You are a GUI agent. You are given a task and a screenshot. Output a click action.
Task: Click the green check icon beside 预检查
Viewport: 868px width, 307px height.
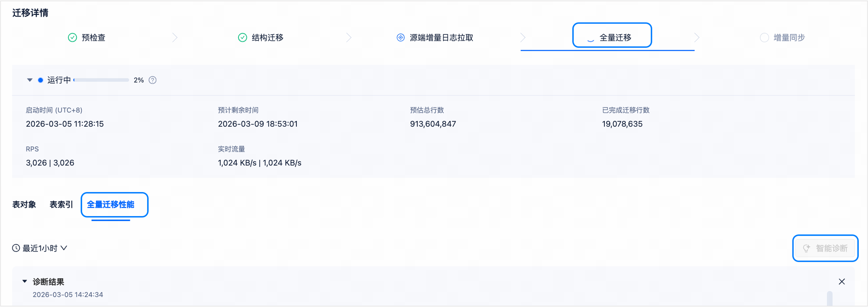coord(72,37)
